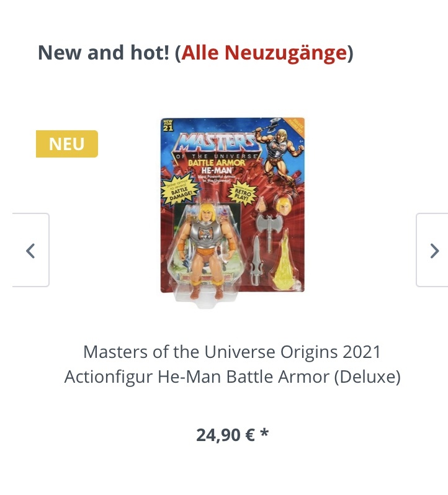This screenshot has width=448, height=495.
Task: Click the left chevron carousel arrow
Action: click(30, 251)
